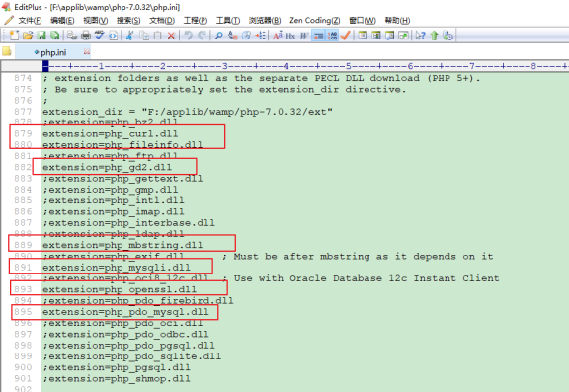Open the 工具(T) menu

tap(228, 21)
